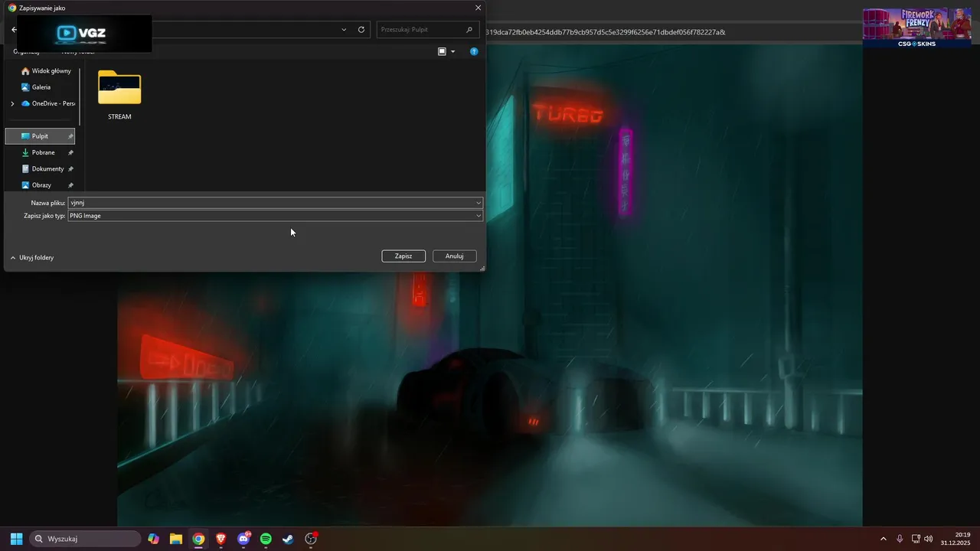The image size is (980, 551).
Task: Click the pin icon next to Pobrane
Action: coord(70,152)
